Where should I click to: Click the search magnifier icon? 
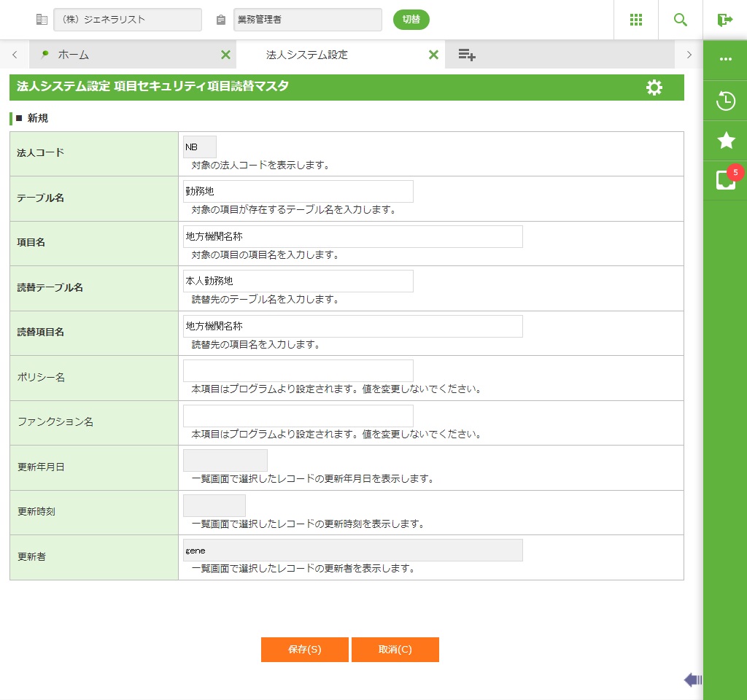pos(681,20)
